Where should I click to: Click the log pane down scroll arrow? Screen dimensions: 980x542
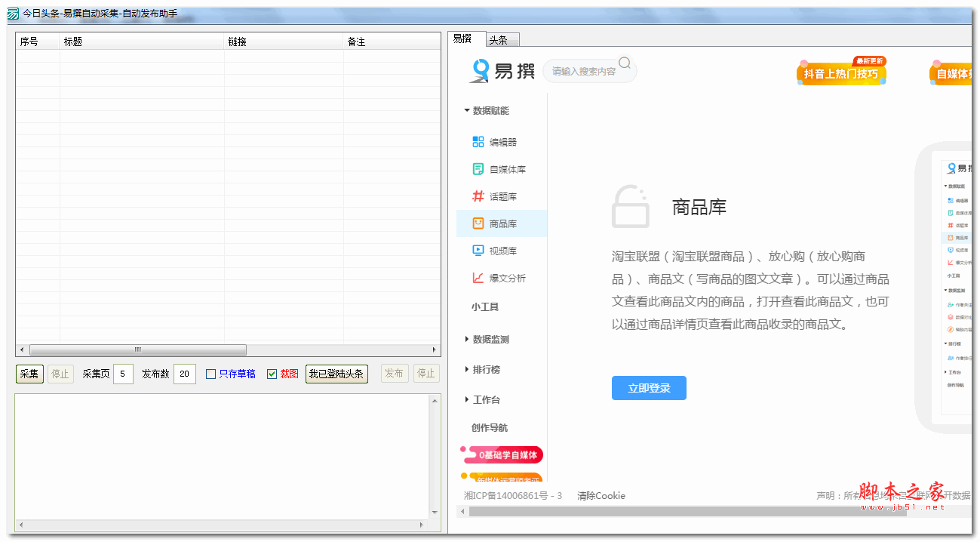(x=435, y=513)
